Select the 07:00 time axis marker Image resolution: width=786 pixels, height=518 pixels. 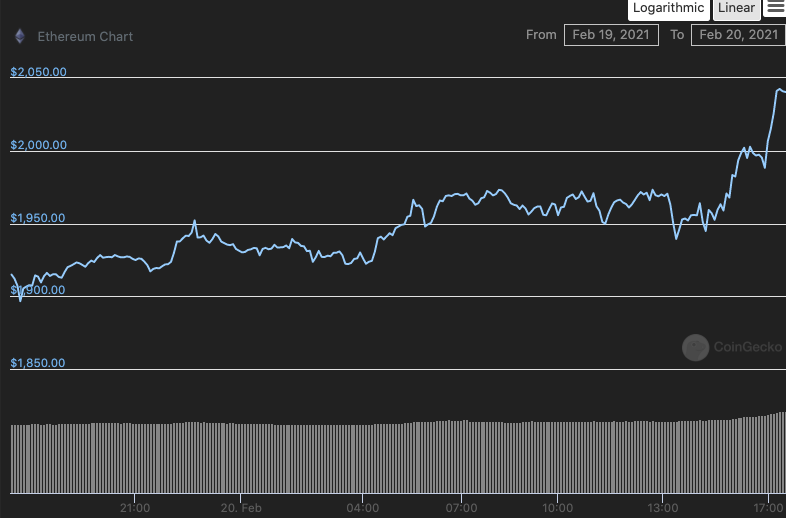click(461, 508)
